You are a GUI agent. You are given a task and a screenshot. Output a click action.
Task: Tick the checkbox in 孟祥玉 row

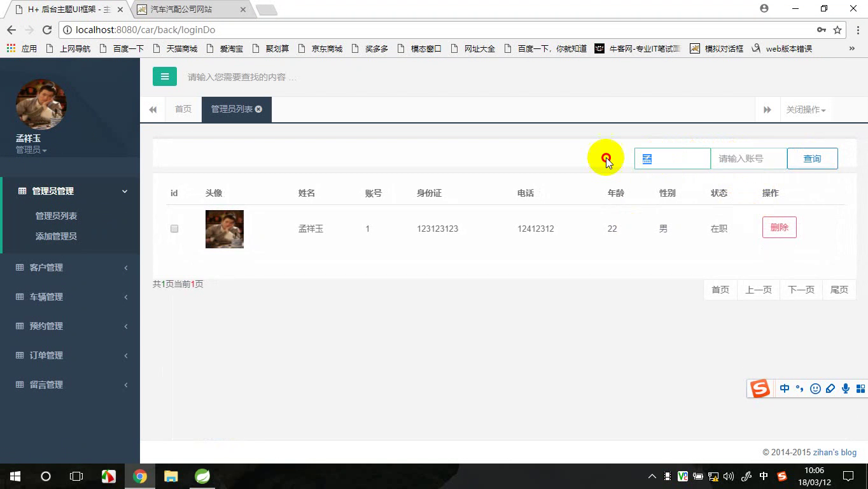pyautogui.click(x=174, y=229)
